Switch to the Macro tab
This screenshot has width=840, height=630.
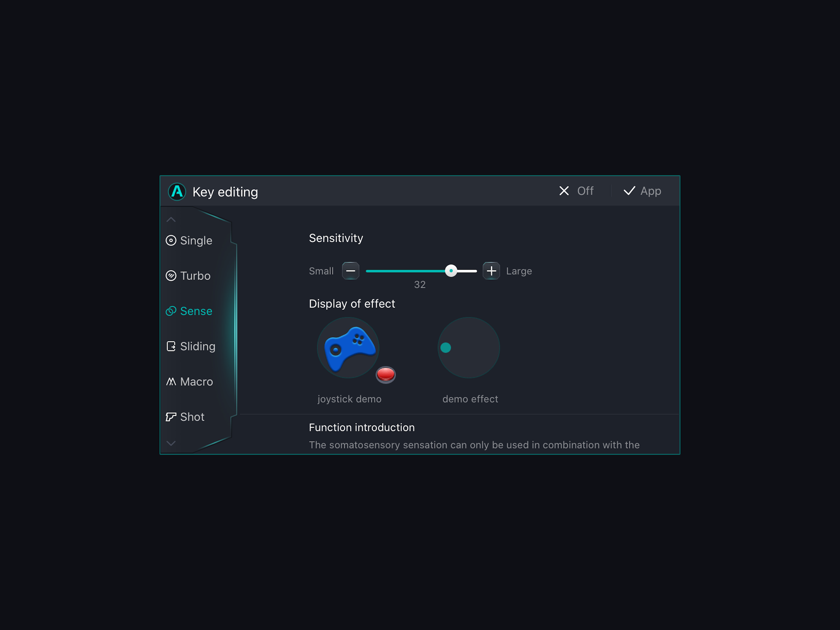[196, 381]
